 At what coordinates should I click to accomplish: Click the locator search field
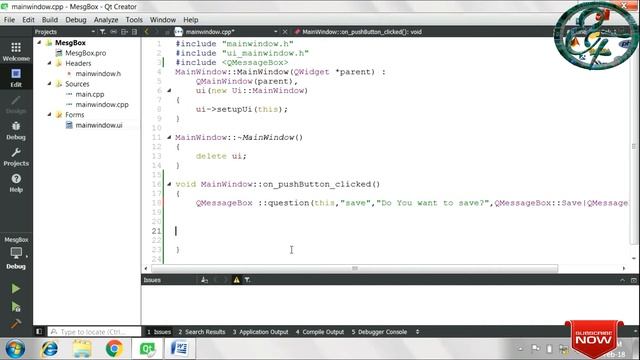(x=94, y=332)
